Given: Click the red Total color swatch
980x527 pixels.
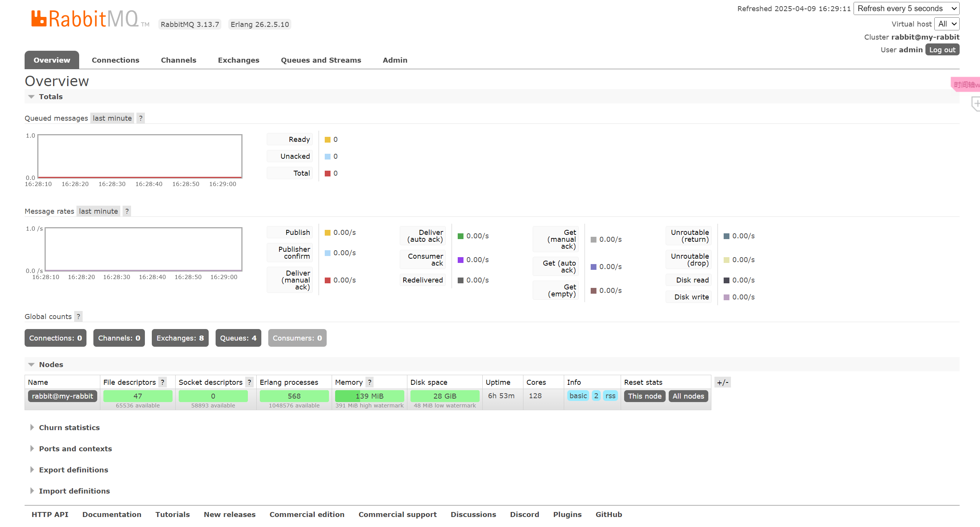Looking at the screenshot, I should pyautogui.click(x=327, y=174).
